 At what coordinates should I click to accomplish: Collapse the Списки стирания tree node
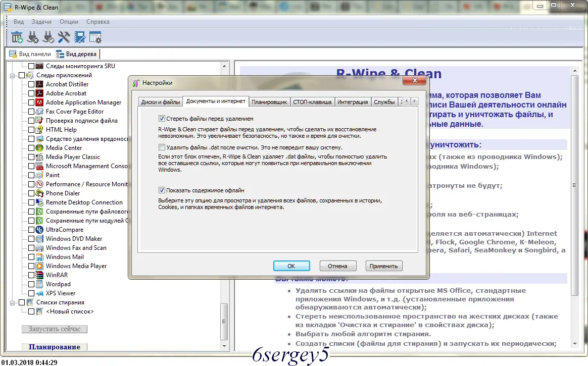[12, 303]
